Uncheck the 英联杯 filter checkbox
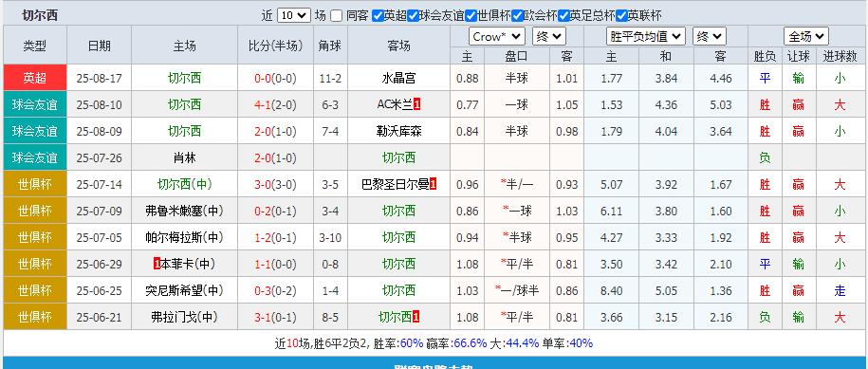Image resolution: width=868 pixels, height=369 pixels. pyautogui.click(x=621, y=15)
